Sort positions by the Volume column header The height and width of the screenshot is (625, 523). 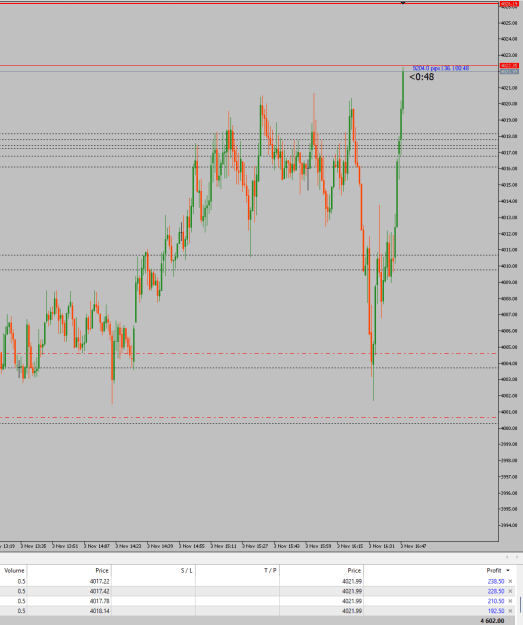tap(14, 570)
